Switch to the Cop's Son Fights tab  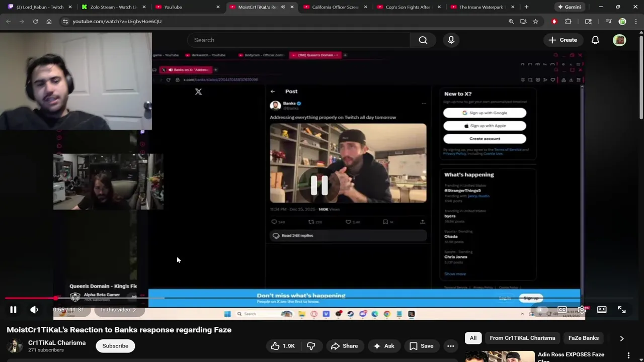408,7
